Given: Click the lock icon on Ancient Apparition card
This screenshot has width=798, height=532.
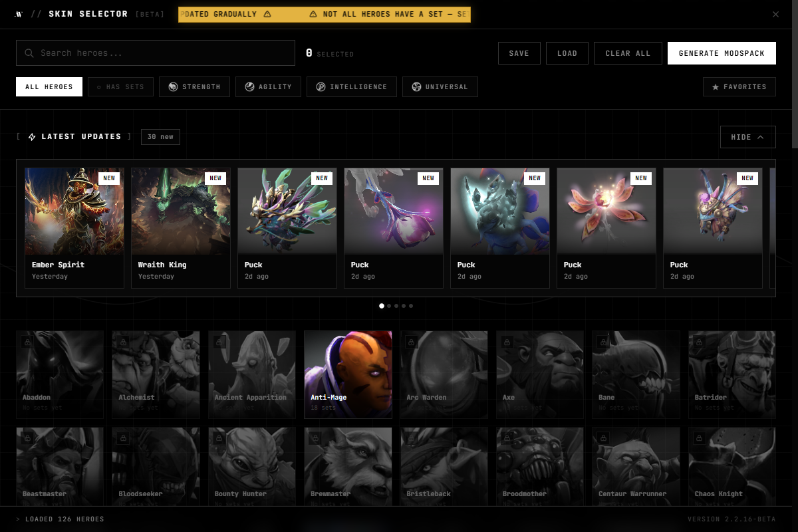Looking at the screenshot, I should point(219,342).
